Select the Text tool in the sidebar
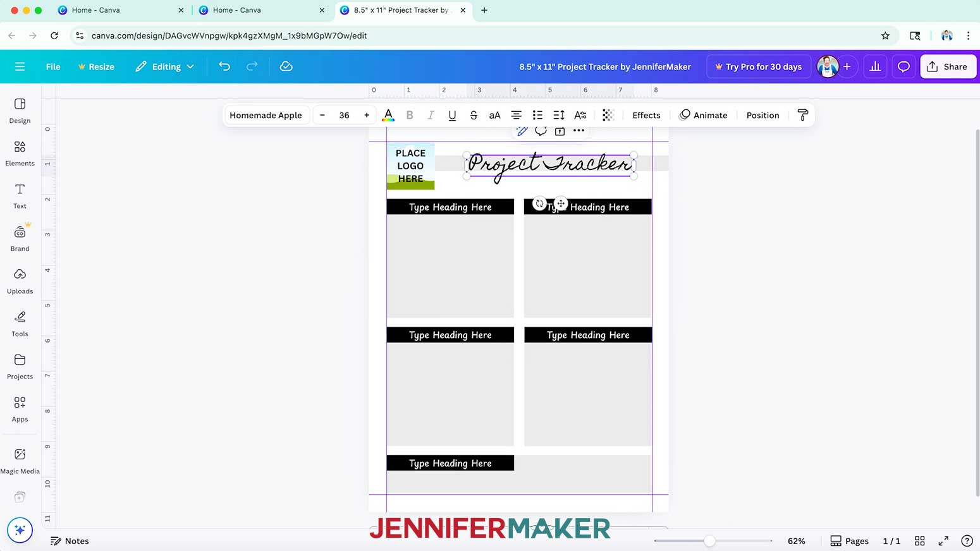The height and width of the screenshot is (551, 980). pos(20,196)
